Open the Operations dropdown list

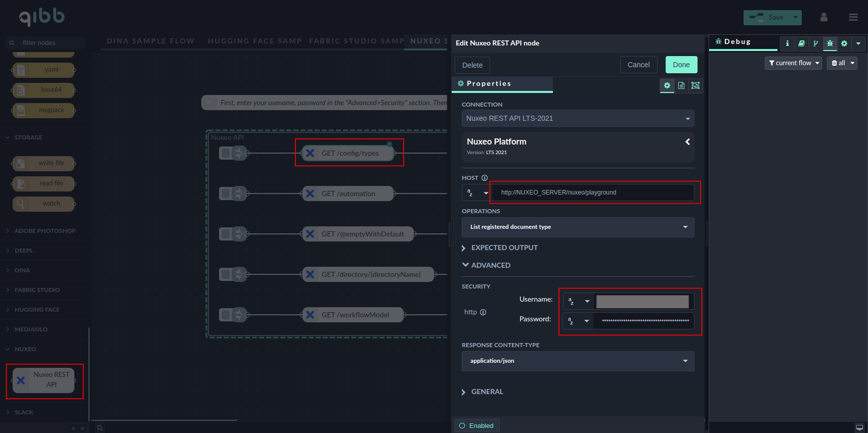[x=578, y=227]
